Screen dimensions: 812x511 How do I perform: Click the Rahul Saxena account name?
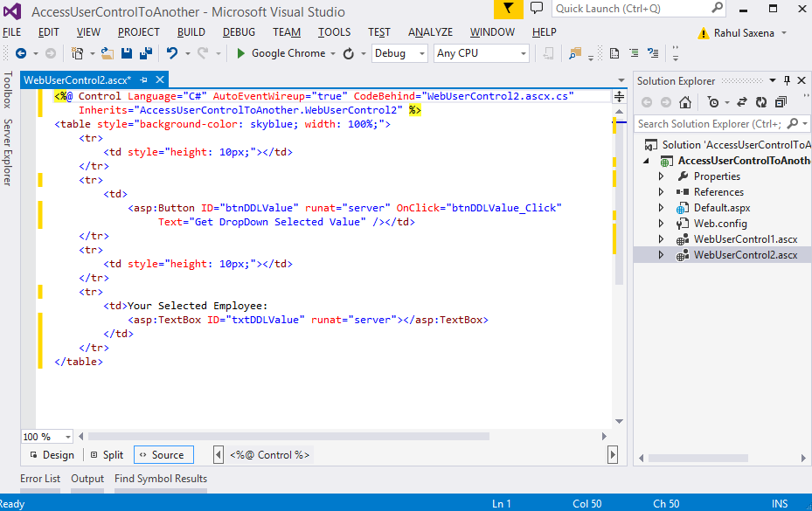coord(743,33)
